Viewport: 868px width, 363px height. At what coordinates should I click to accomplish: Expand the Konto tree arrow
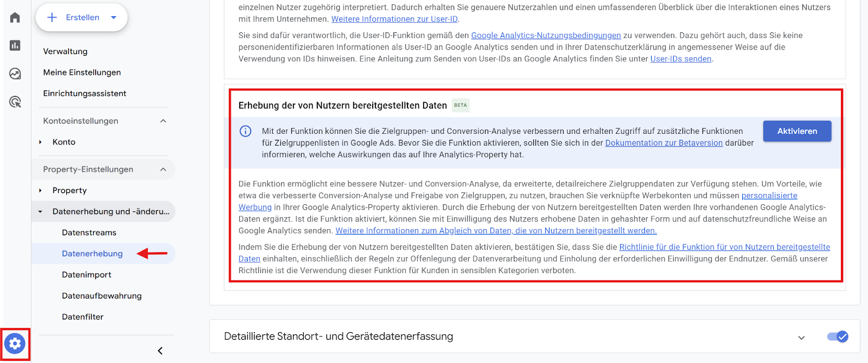click(40, 142)
